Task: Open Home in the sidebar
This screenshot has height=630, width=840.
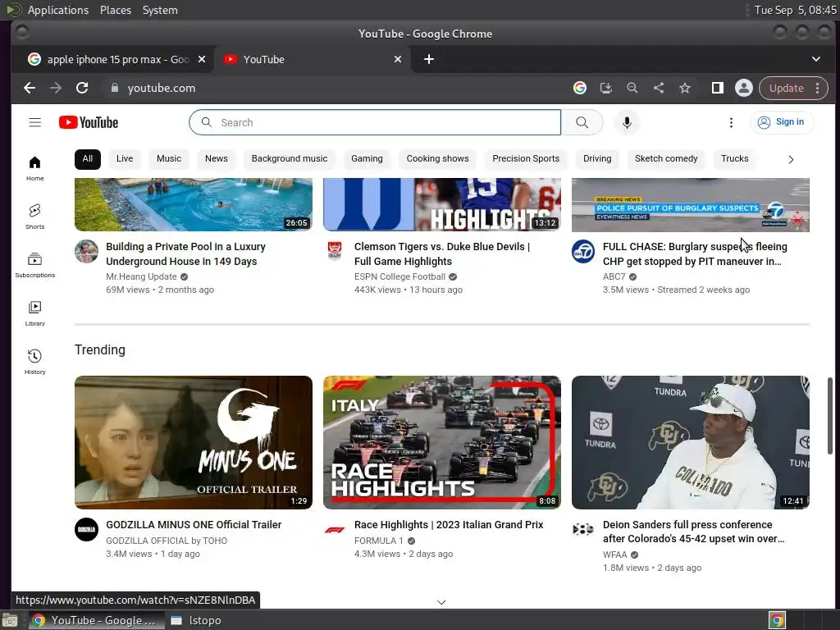Action: point(34,168)
